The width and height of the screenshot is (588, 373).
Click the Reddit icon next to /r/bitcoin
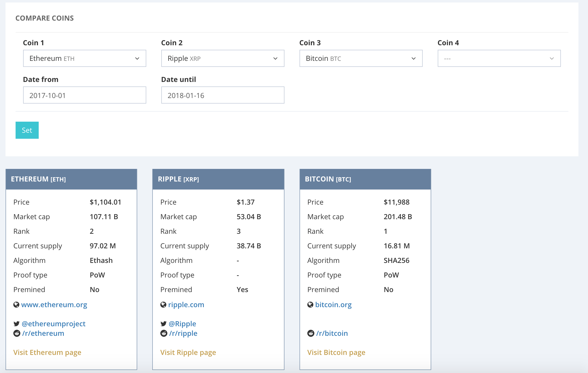[311, 333]
